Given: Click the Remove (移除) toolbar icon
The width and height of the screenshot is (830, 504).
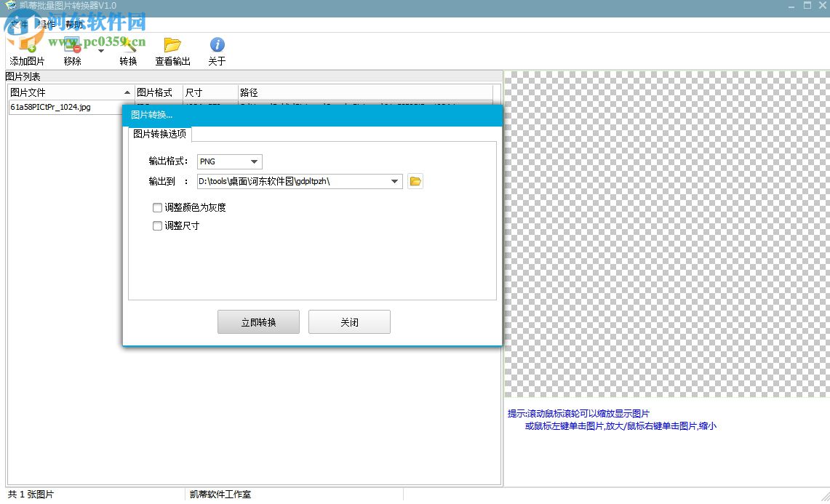Looking at the screenshot, I should [73, 51].
